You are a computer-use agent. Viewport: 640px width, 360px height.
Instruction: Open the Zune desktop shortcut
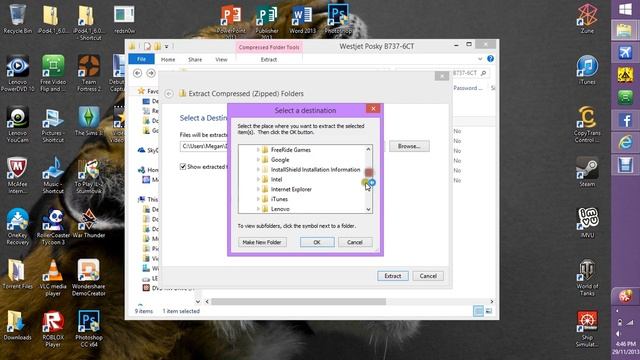coord(587,18)
